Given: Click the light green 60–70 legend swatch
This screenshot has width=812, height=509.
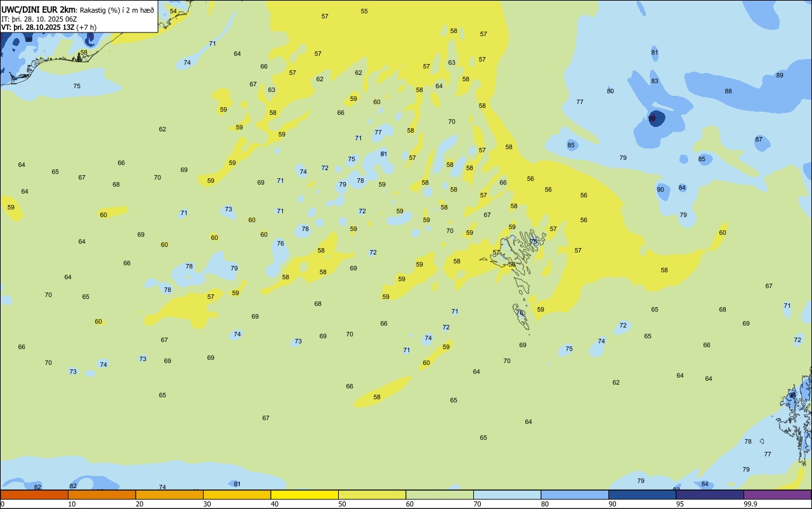Looking at the screenshot, I should (440, 494).
